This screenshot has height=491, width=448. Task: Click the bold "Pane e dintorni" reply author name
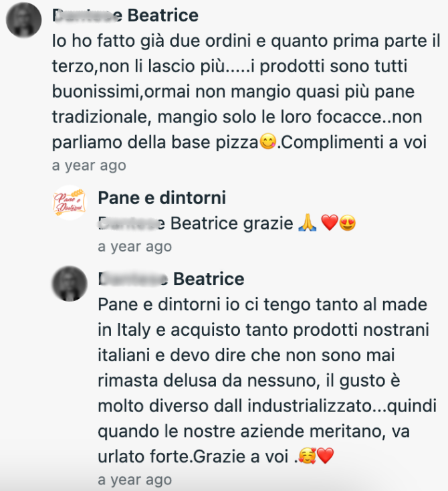pos(161,197)
